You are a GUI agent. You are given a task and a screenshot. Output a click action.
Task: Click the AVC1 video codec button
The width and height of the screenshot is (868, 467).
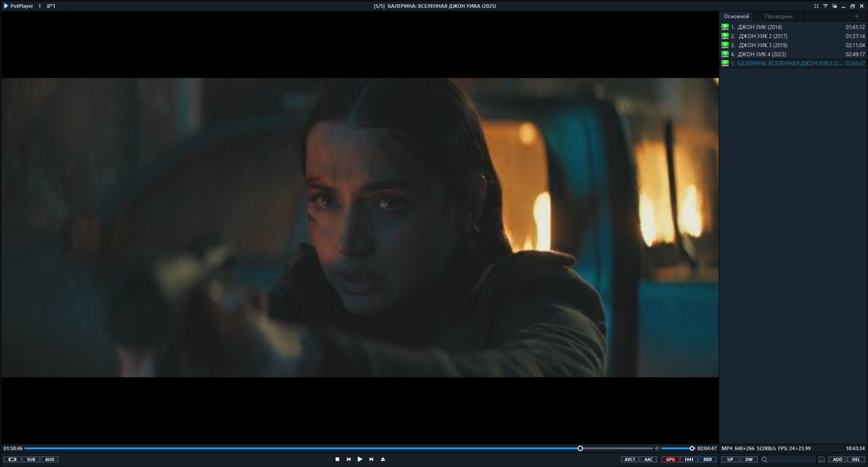[629, 460]
